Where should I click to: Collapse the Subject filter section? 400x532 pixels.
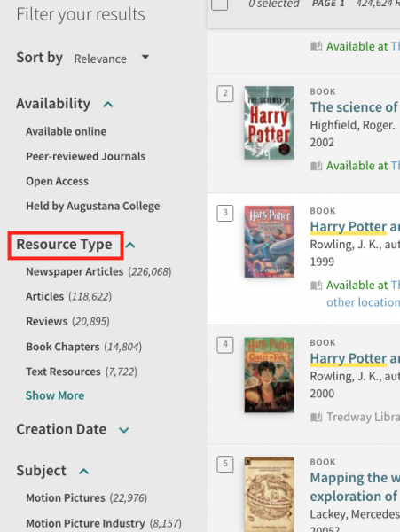point(83,472)
